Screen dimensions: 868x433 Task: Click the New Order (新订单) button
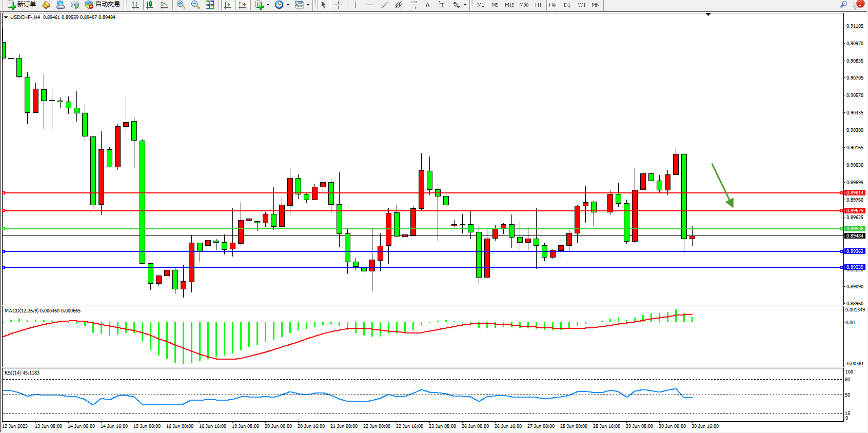[22, 5]
